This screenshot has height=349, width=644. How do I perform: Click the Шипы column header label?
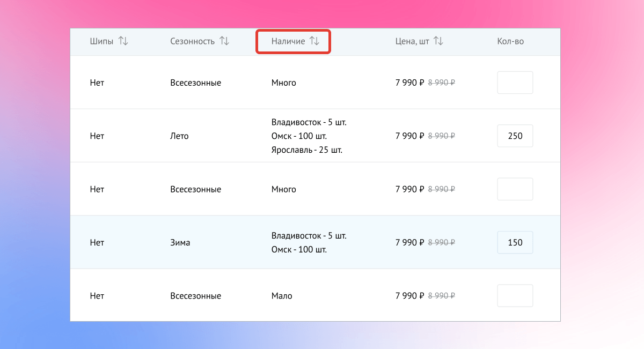(x=101, y=41)
